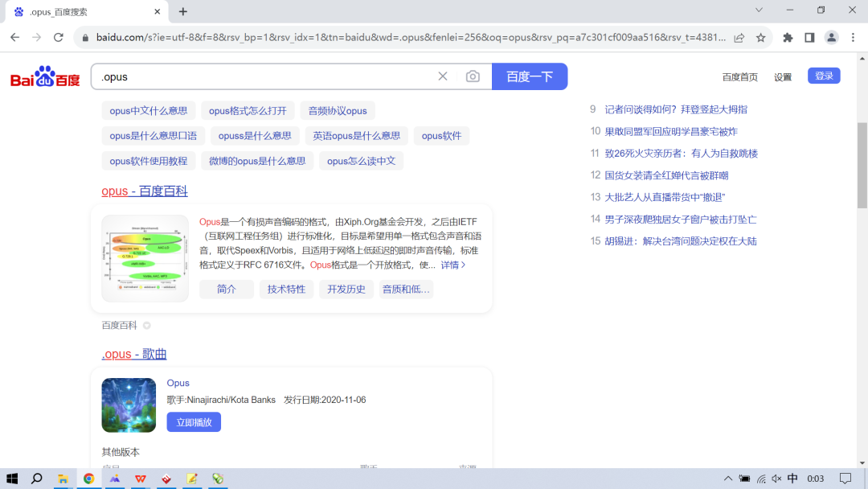868x489 pixels.
Task: Select suggestion opus格式怎么打开
Action: coord(248,111)
